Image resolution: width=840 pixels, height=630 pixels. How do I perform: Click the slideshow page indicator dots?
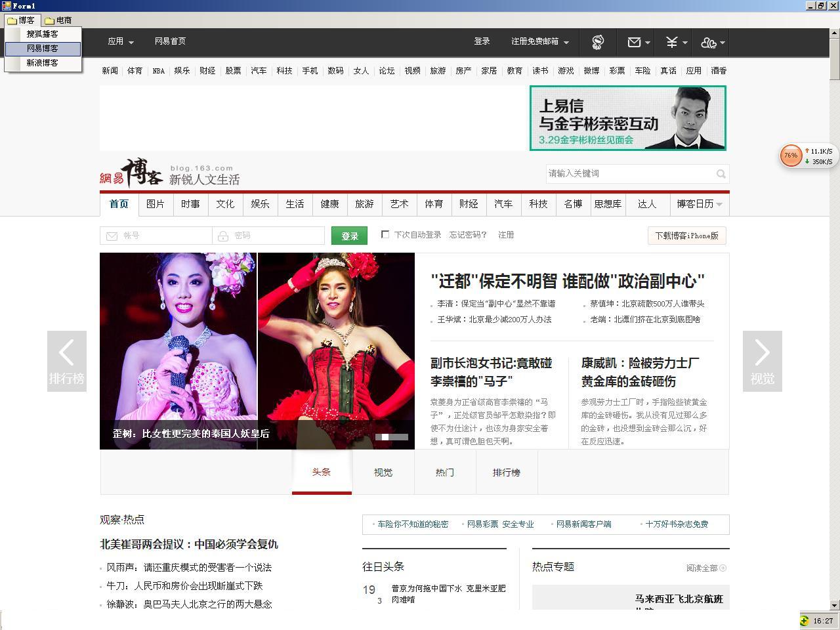(x=392, y=437)
